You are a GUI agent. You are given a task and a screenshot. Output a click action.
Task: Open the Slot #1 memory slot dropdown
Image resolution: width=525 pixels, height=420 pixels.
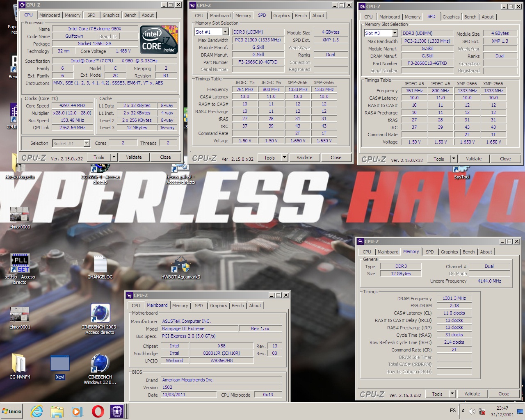pyautogui.click(x=225, y=32)
